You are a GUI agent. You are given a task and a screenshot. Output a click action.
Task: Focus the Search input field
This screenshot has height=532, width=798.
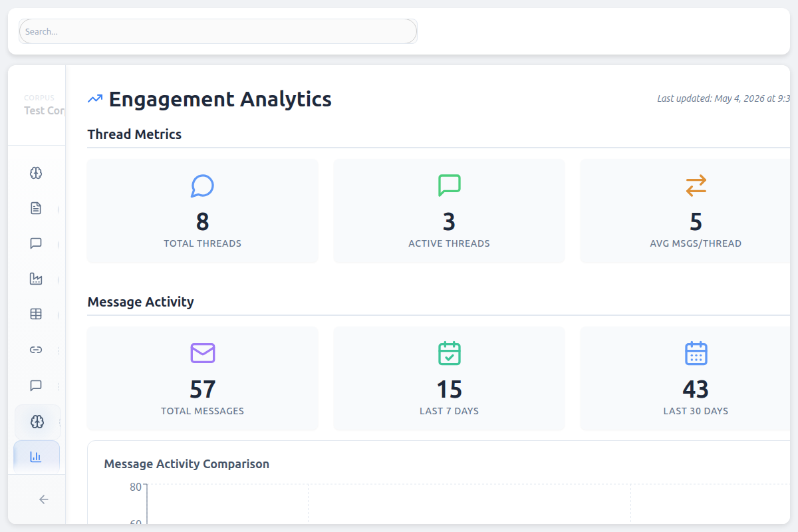218,31
